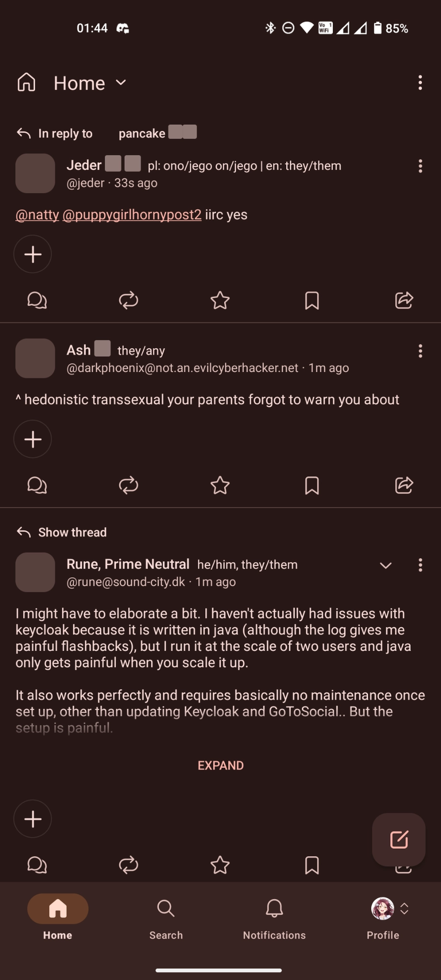
Task: Open the @puppygirlhornypost2 mention link
Action: coord(132,214)
